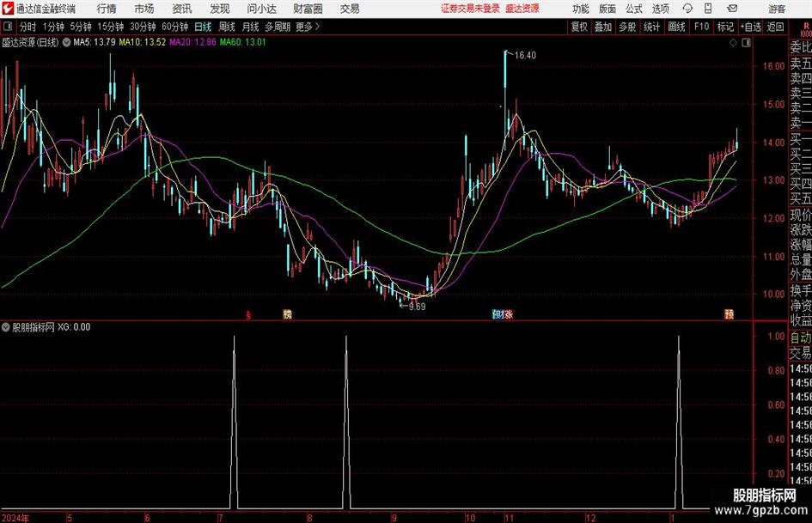This screenshot has width=812, height=523.
Task: Click the red Tongdaxin app logo
Action: [x=8, y=9]
